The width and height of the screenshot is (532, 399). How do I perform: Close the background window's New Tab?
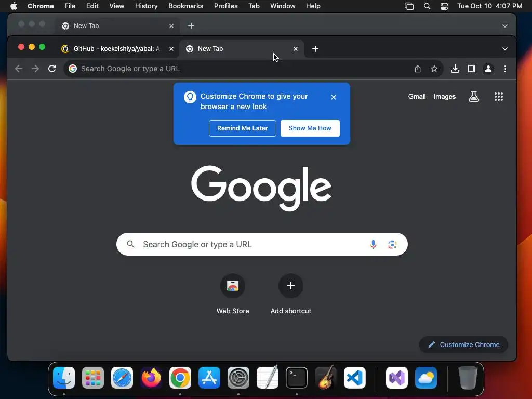tap(171, 26)
